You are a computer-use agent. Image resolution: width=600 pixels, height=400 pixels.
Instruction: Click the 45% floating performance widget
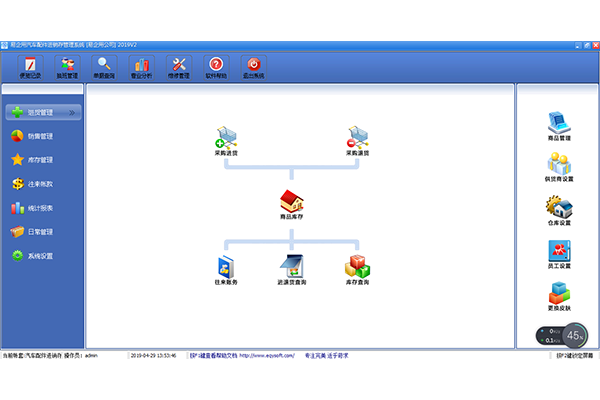click(x=562, y=336)
